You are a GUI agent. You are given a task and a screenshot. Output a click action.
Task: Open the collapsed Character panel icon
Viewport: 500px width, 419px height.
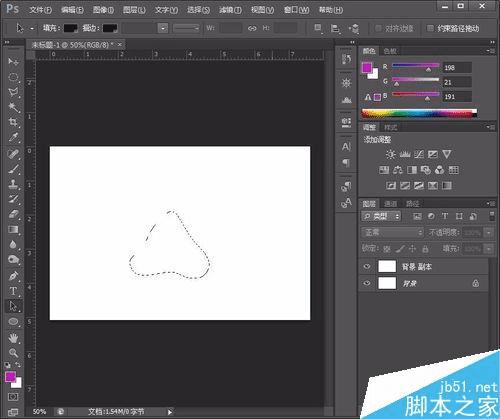click(346, 147)
